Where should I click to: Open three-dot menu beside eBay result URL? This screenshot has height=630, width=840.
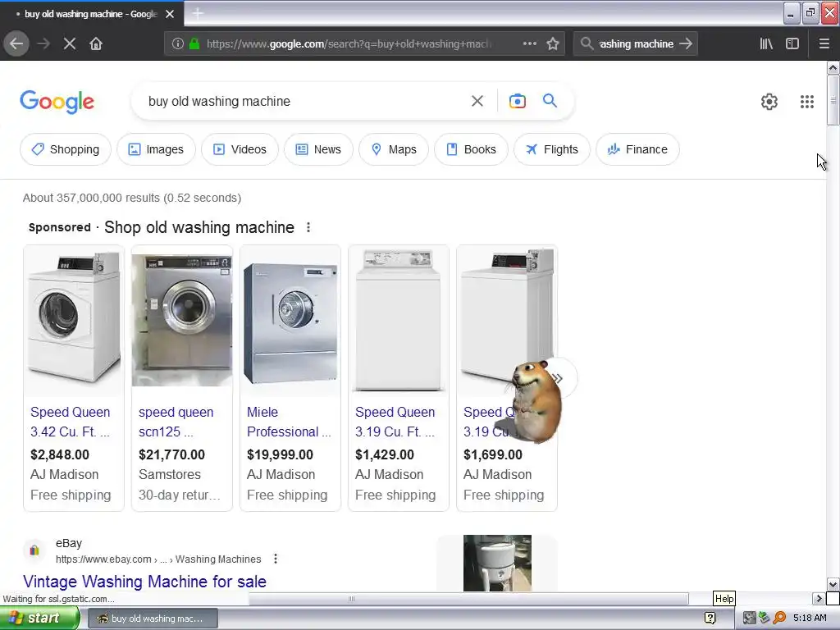(276, 559)
